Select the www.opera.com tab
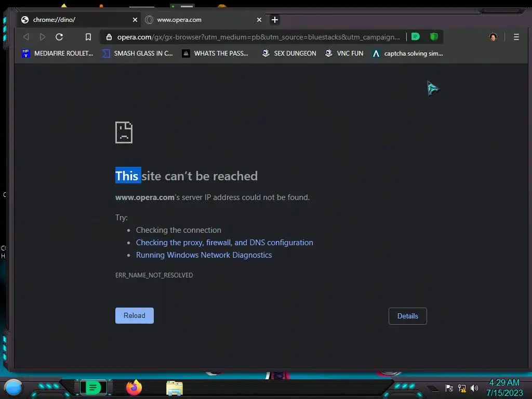 204,20
